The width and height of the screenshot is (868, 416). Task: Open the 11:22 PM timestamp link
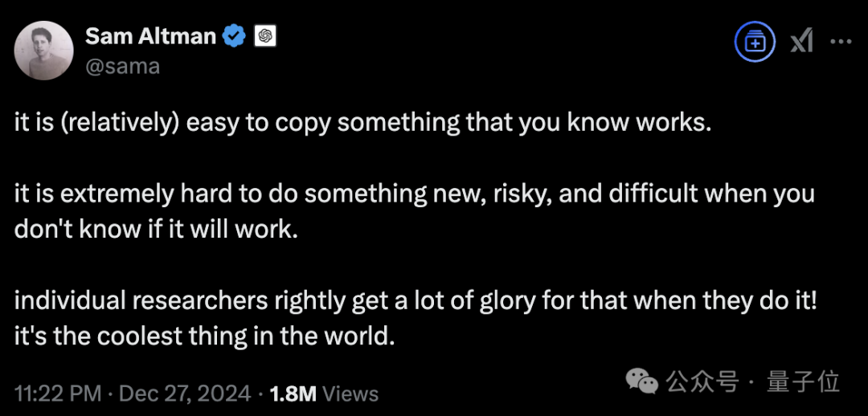pyautogui.click(x=58, y=394)
